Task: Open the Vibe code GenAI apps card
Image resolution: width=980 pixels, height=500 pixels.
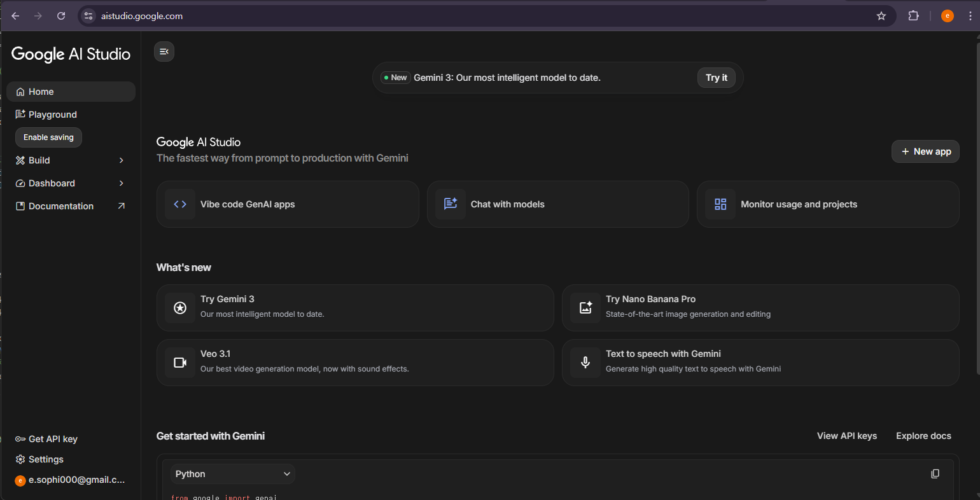Action: [x=288, y=204]
